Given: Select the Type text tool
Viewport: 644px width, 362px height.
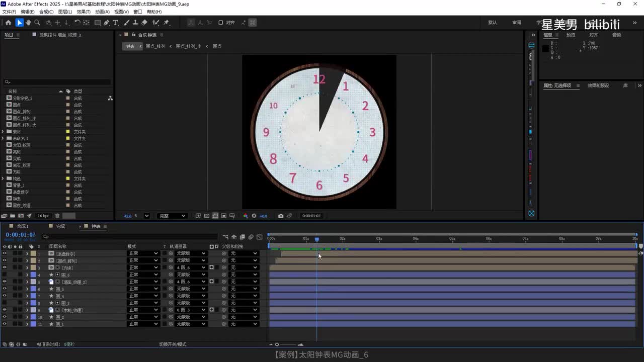Looking at the screenshot, I should coord(115,23).
